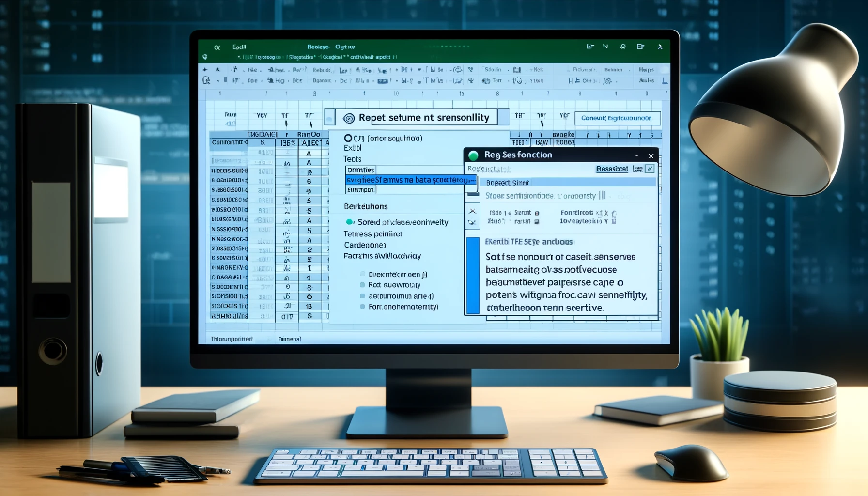The image size is (868, 496).
Task: Click the Cardenone) option
Action: coord(365,245)
